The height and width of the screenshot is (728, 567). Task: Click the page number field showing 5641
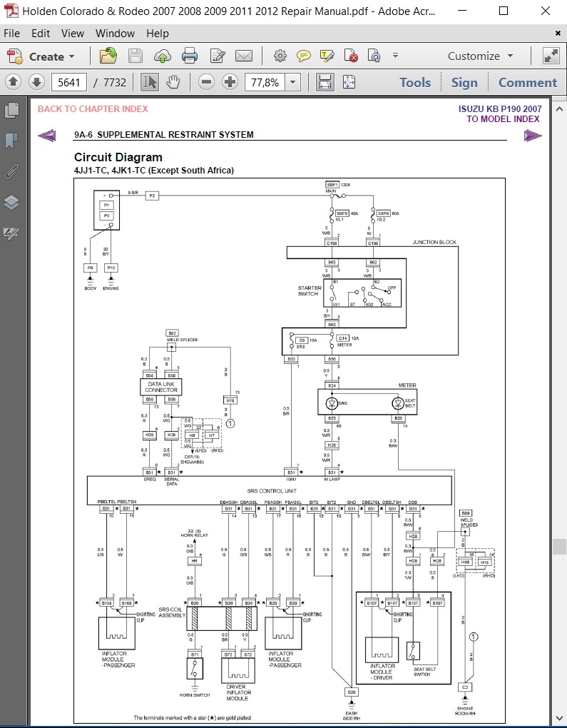[69, 82]
